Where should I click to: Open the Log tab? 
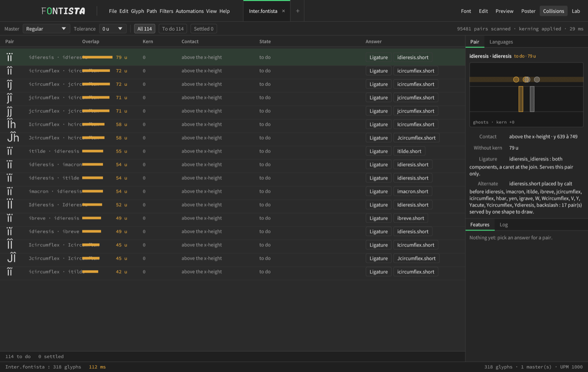point(503,224)
